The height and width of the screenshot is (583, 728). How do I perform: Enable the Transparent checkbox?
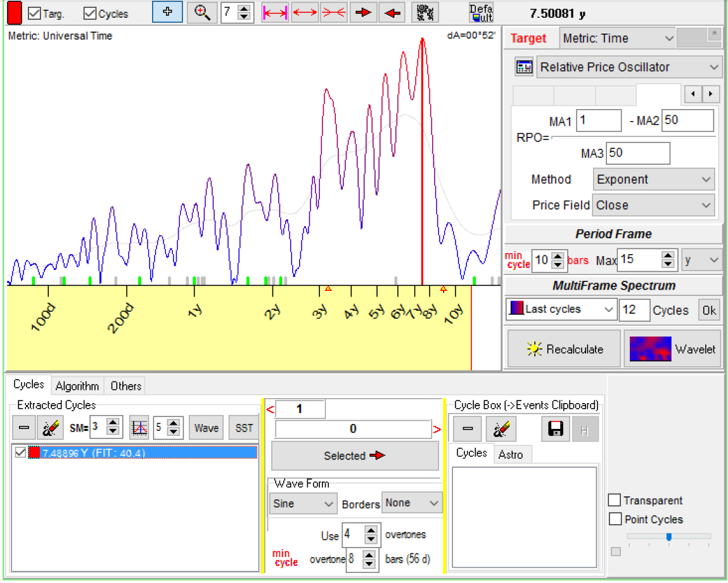point(615,501)
